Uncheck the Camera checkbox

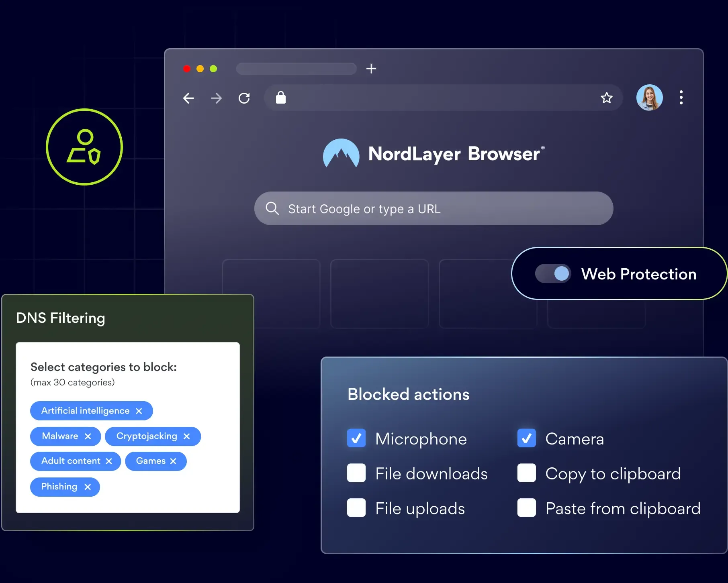pyautogui.click(x=527, y=438)
